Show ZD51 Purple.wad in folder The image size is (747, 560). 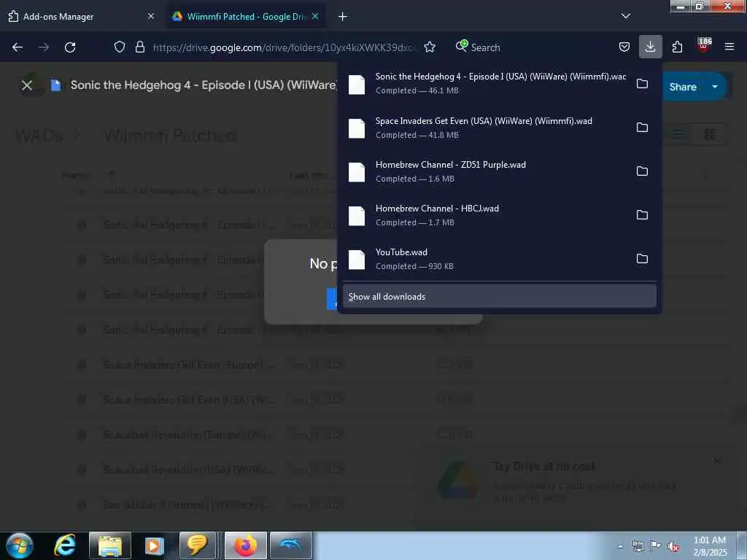tap(642, 171)
